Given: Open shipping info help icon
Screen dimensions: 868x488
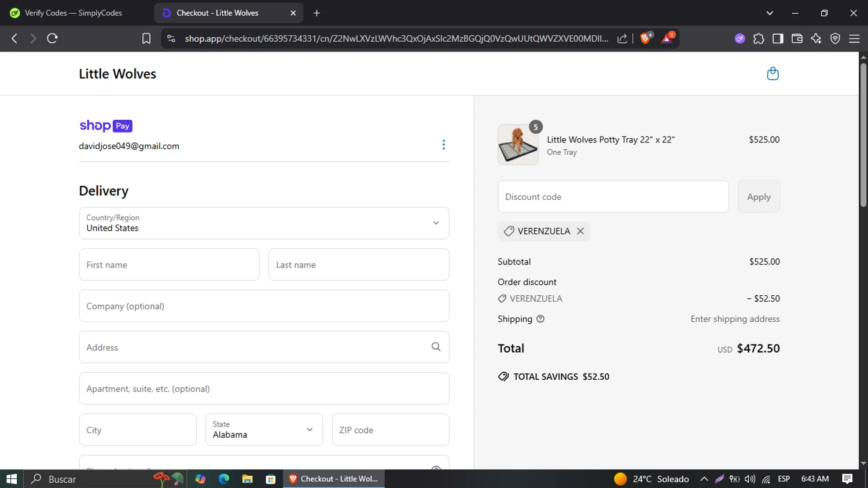Looking at the screenshot, I should 540,319.
